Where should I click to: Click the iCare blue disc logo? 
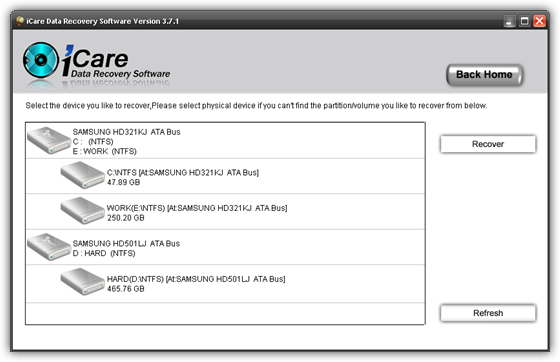click(40, 60)
